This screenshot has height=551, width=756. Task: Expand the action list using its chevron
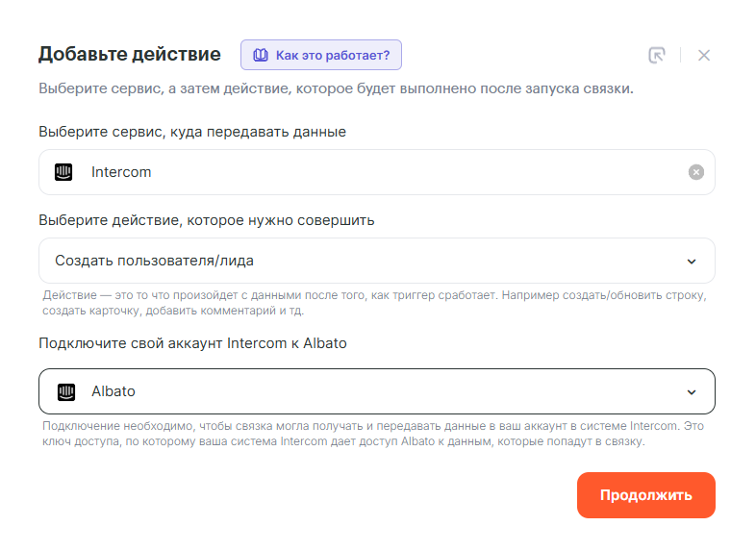[x=691, y=262]
